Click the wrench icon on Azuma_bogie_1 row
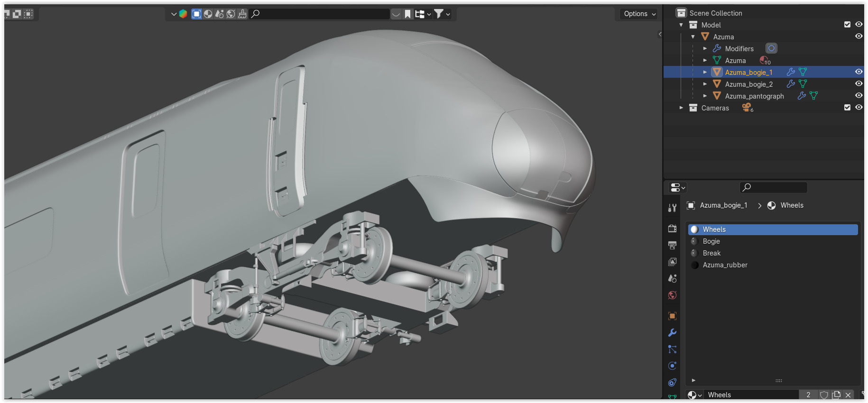Screen dimensions: 868x403 coord(791,72)
